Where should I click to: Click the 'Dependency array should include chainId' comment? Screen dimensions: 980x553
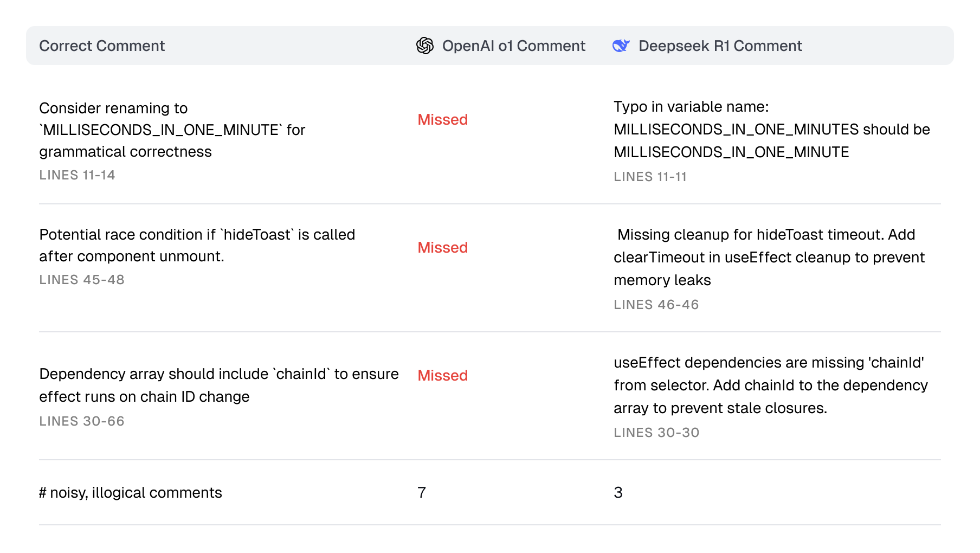(219, 385)
